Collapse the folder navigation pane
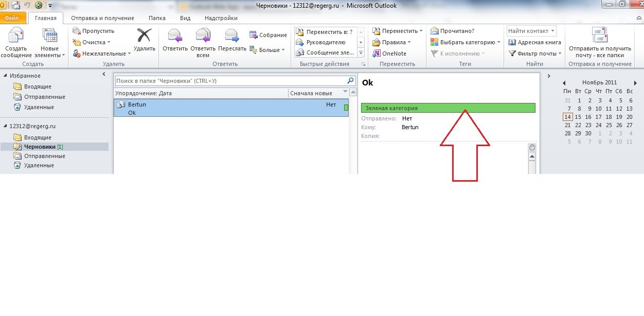Viewport: 644px width, 316px height. (x=104, y=75)
